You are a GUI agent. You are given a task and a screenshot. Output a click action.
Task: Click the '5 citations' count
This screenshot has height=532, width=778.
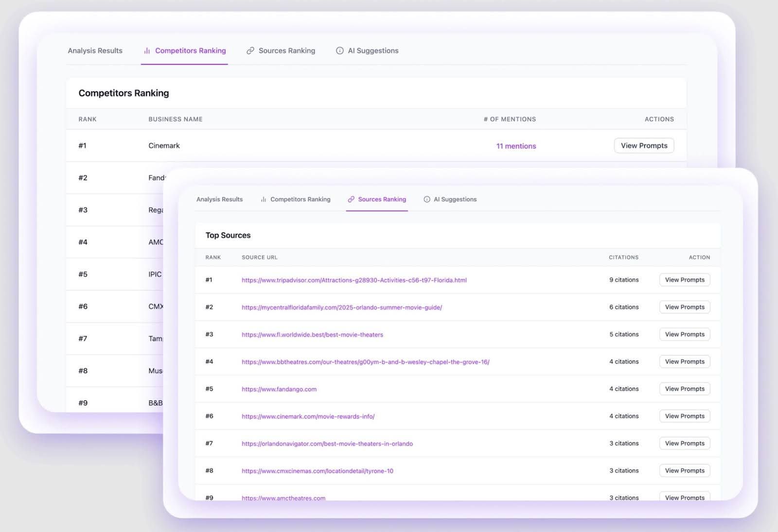tap(624, 334)
